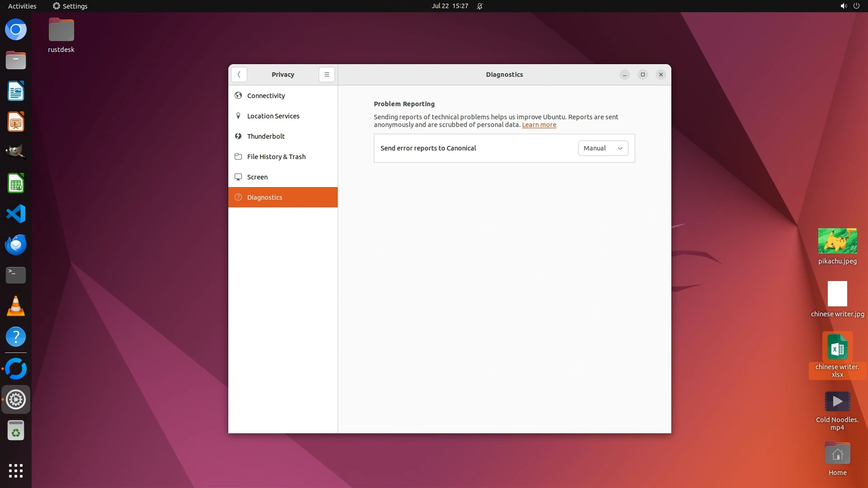The image size is (868, 488).
Task: Open the Settings app menu in top bar
Action: coord(70,6)
